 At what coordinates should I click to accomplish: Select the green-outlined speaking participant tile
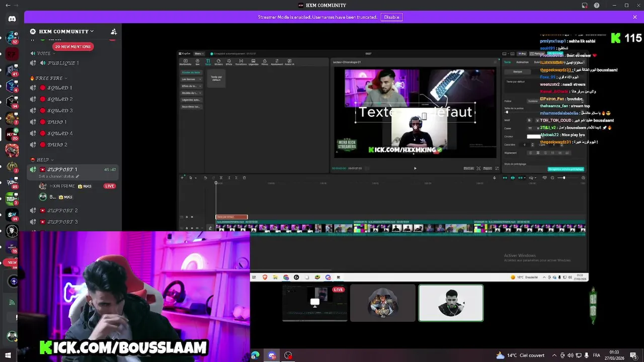click(x=451, y=303)
